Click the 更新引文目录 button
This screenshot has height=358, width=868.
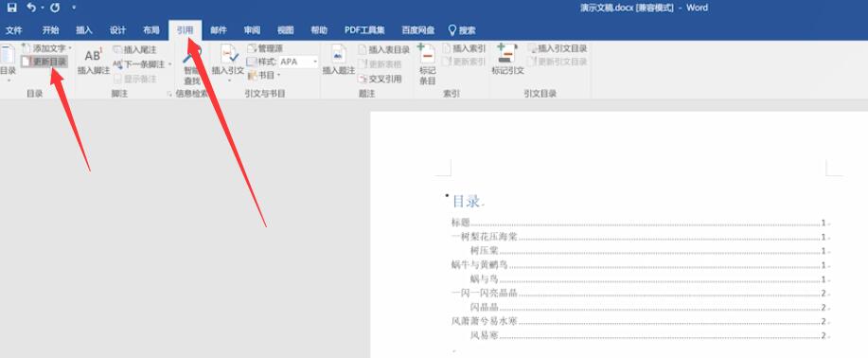tap(558, 62)
